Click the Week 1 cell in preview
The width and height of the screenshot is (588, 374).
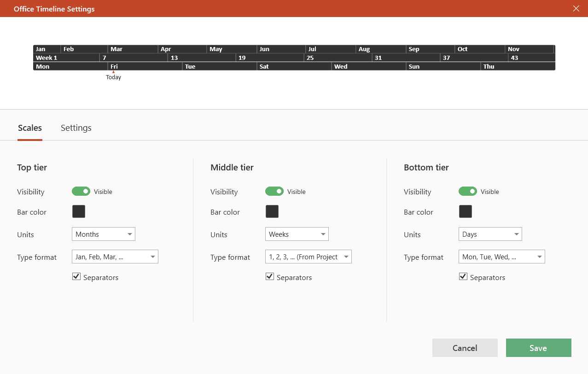click(66, 58)
